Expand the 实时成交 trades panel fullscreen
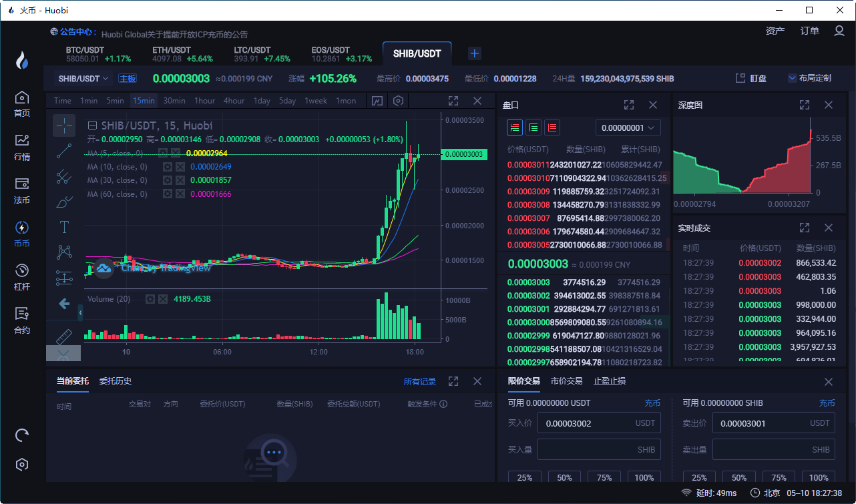The height and width of the screenshot is (504, 856). 805,228
